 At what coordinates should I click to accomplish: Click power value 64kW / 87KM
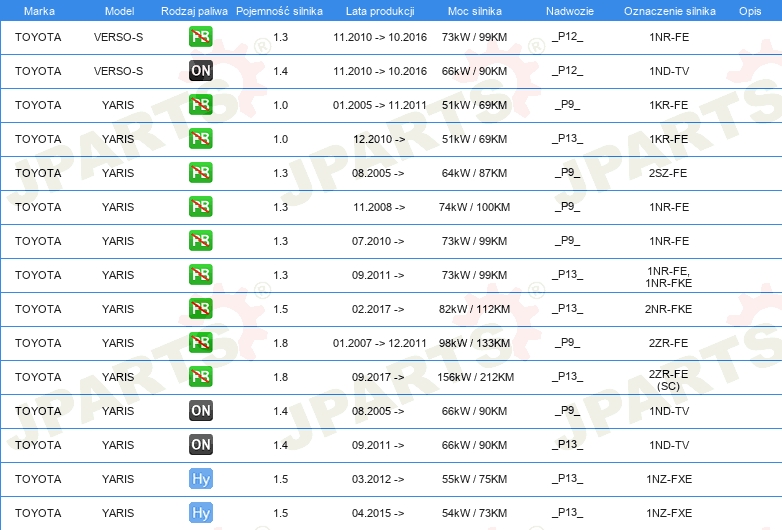click(474, 173)
